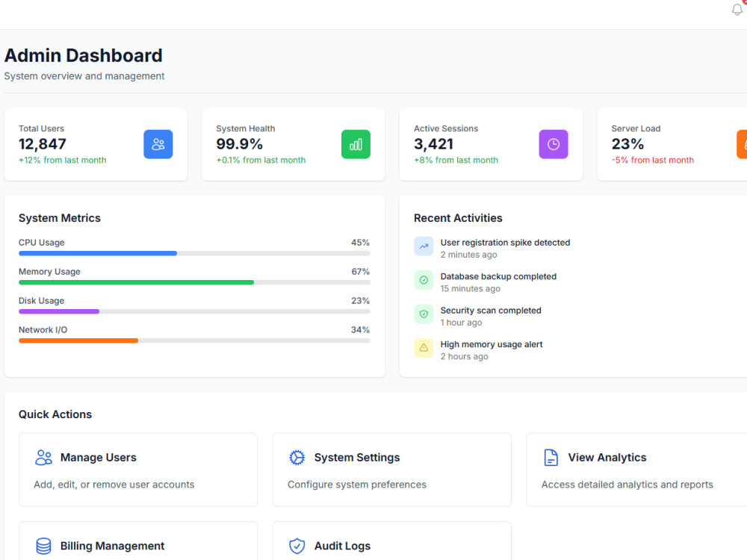Open the Audit Logs quick action

click(x=391, y=541)
